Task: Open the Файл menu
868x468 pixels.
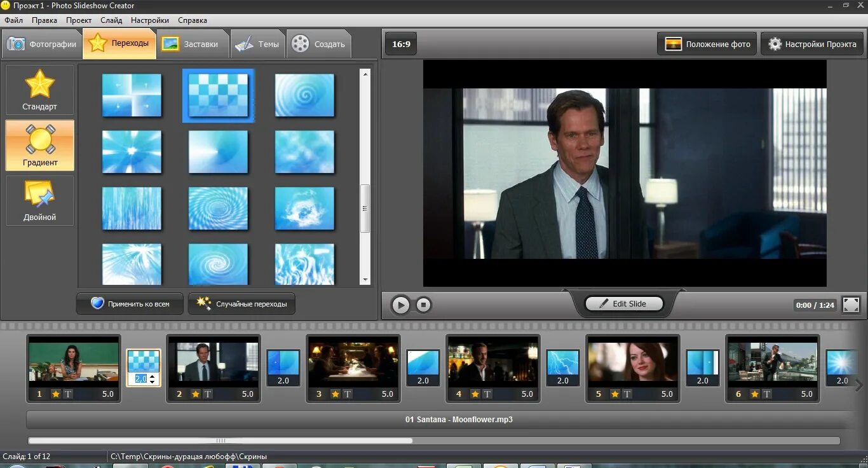Action: (13, 20)
